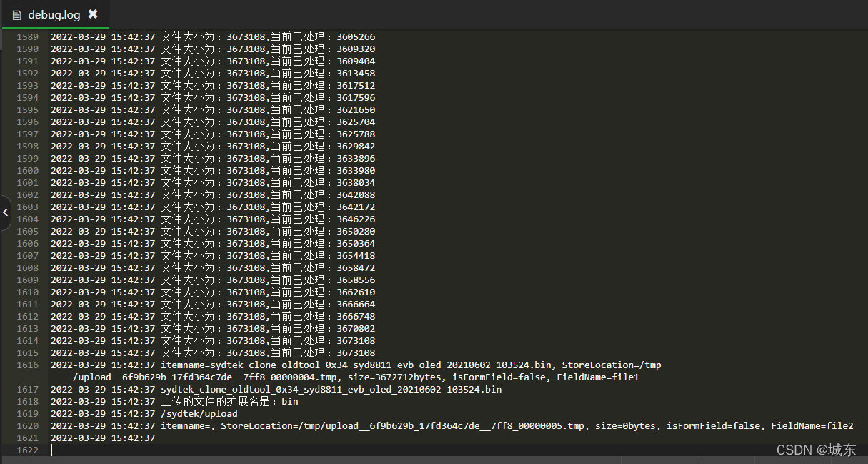This screenshot has height=464, width=868.
Task: Select line number 1610 in gutter
Action: tap(27, 292)
